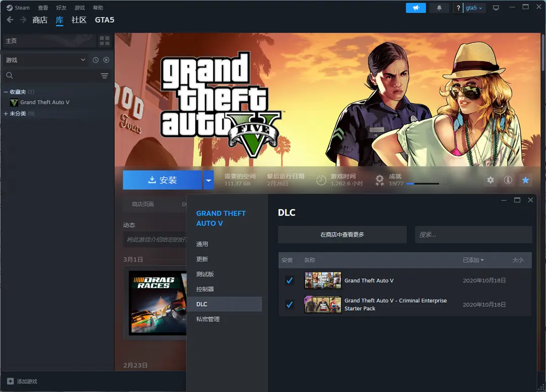
Task: Open the 查看 menu
Action: (43, 8)
